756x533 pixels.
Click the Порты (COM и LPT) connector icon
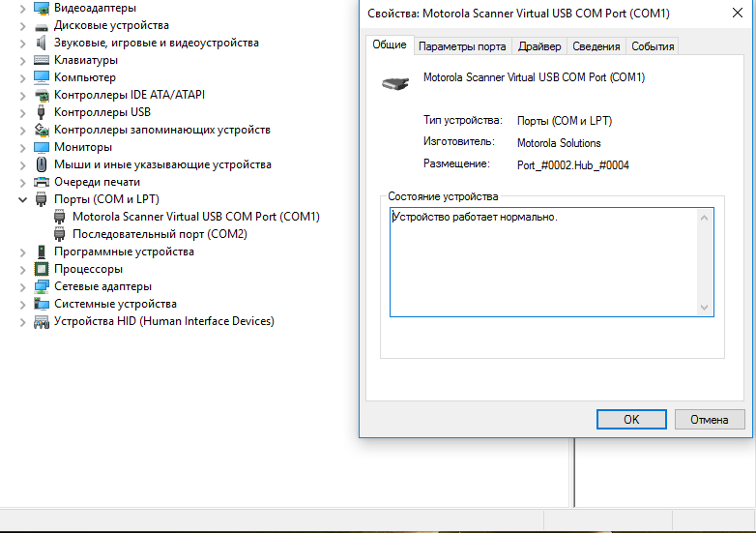coord(42,199)
